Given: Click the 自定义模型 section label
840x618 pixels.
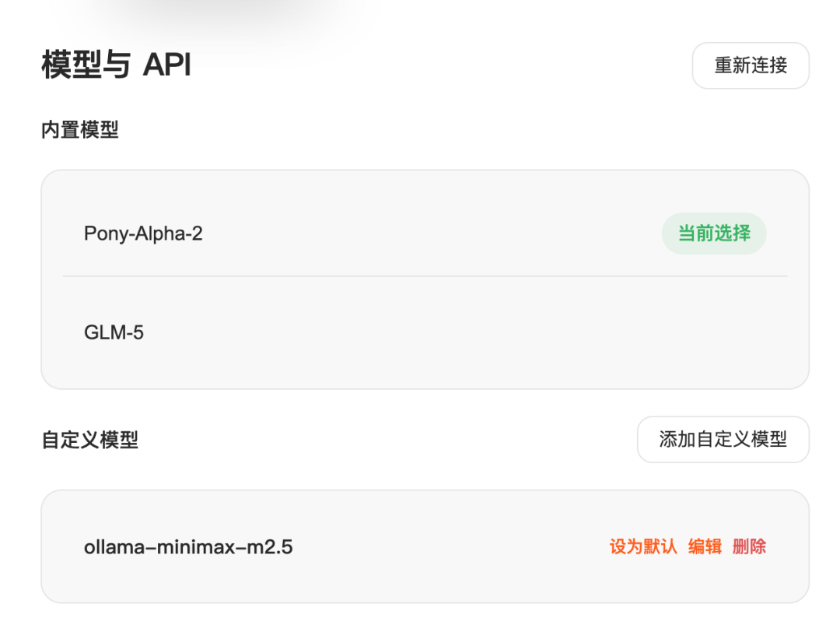Looking at the screenshot, I should (x=89, y=440).
